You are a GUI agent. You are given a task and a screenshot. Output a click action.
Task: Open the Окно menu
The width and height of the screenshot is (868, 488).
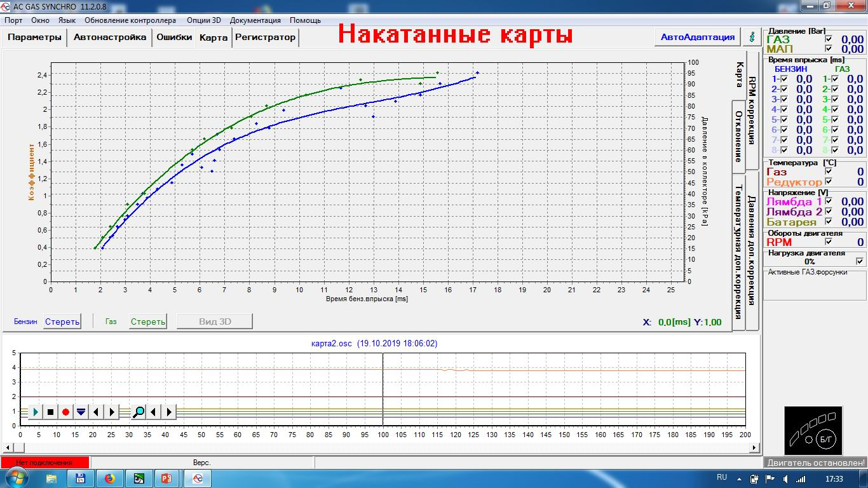pos(40,20)
